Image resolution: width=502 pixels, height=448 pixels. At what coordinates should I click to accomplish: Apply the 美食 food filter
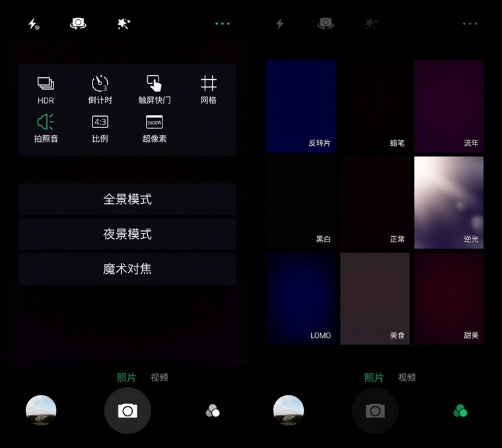[375, 298]
